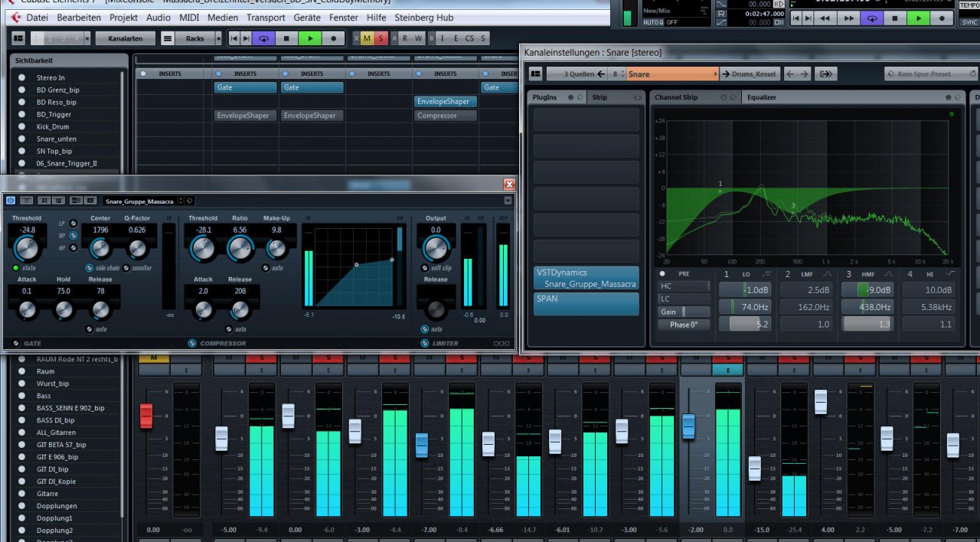Viewport: 980px width, 542px height.
Task: Activate the VSTDynamics plugin power button
Action: pos(11,201)
